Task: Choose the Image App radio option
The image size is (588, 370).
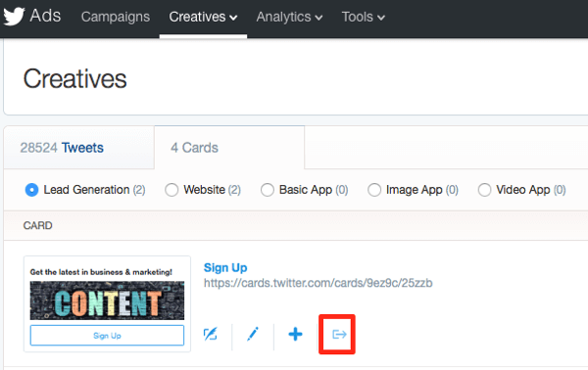Action: click(374, 190)
